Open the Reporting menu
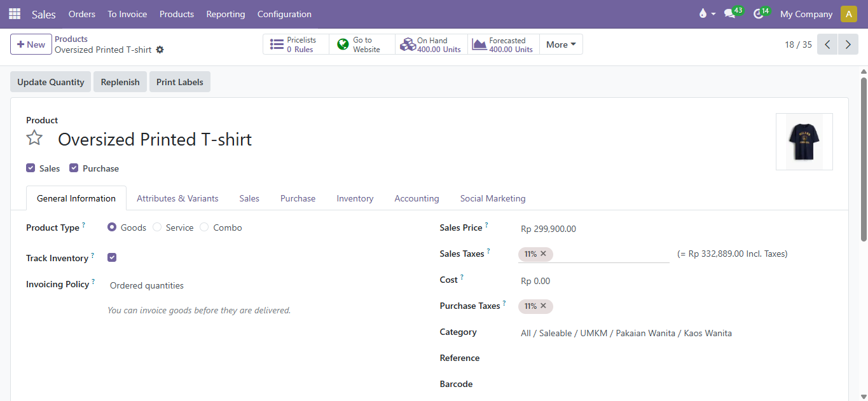The image size is (868, 401). 225,14
